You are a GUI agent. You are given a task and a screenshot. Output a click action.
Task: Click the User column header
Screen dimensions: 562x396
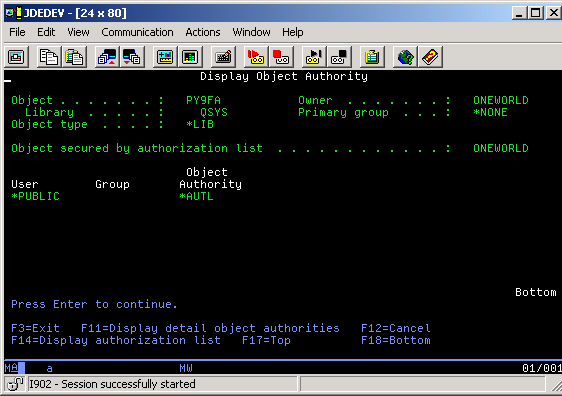[25, 185]
